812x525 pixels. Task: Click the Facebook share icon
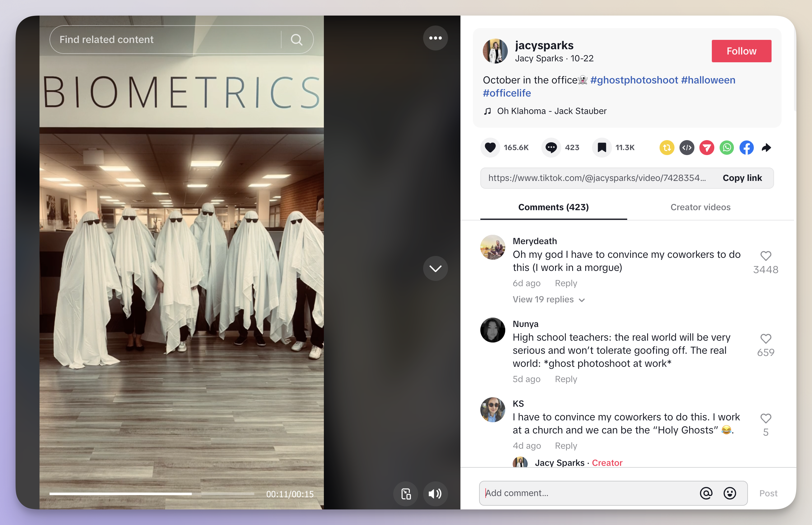pyautogui.click(x=747, y=147)
